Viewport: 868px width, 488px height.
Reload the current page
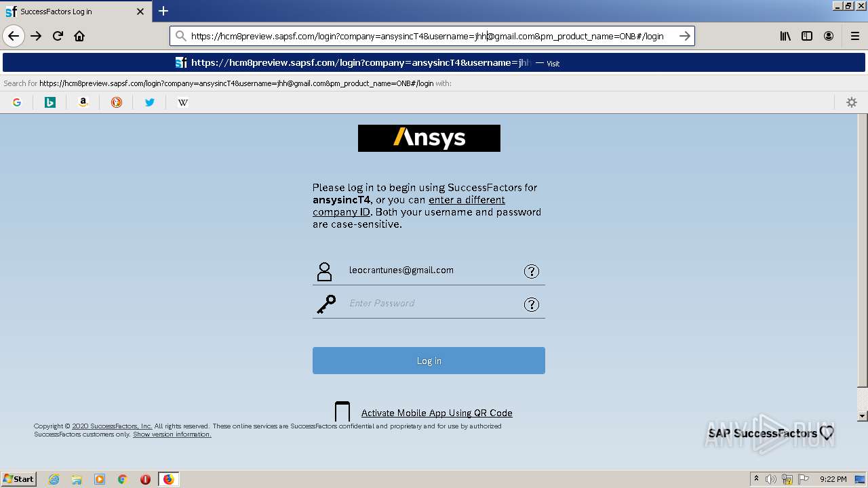(58, 36)
